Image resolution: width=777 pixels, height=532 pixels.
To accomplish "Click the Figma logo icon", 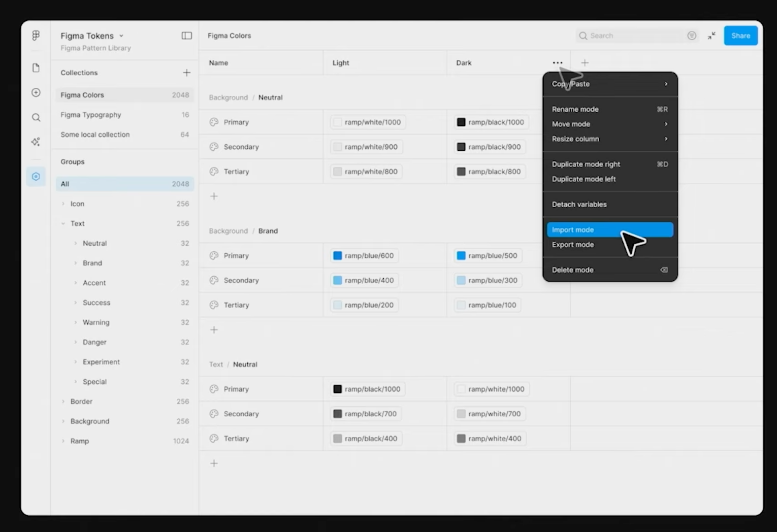I will (36, 36).
